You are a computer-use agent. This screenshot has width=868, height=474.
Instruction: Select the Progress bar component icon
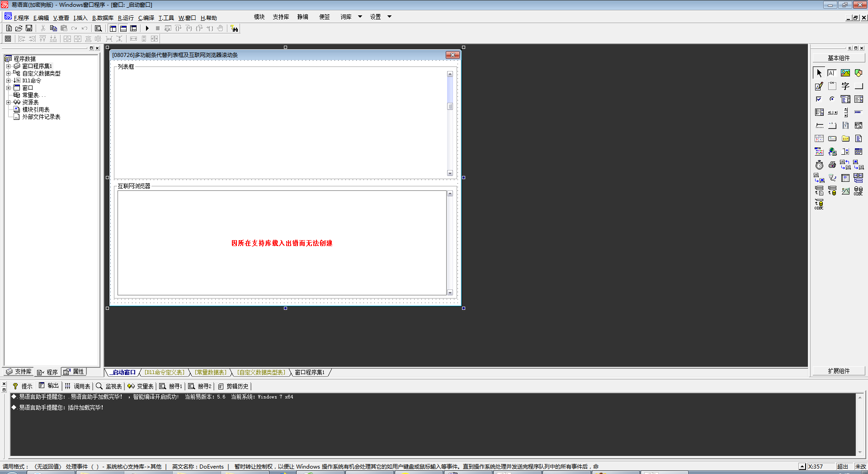coord(859,112)
